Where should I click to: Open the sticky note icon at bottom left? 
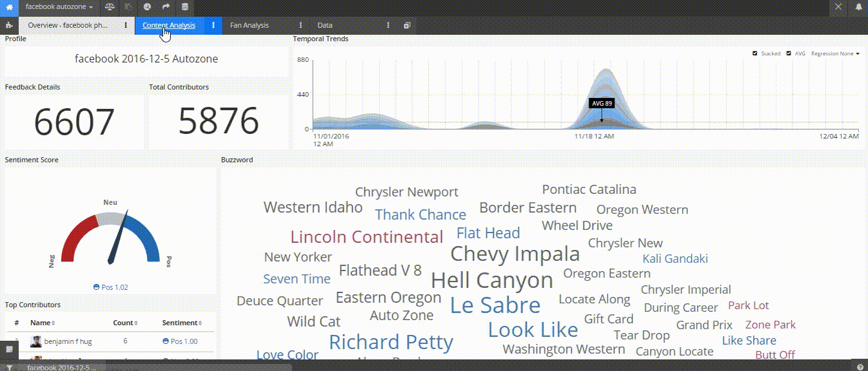point(9,348)
